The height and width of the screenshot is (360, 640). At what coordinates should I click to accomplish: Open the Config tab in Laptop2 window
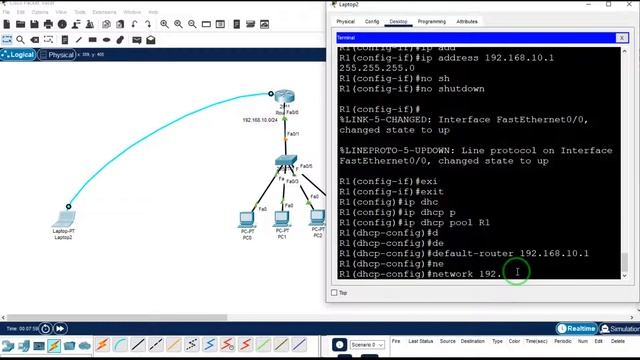click(x=372, y=22)
